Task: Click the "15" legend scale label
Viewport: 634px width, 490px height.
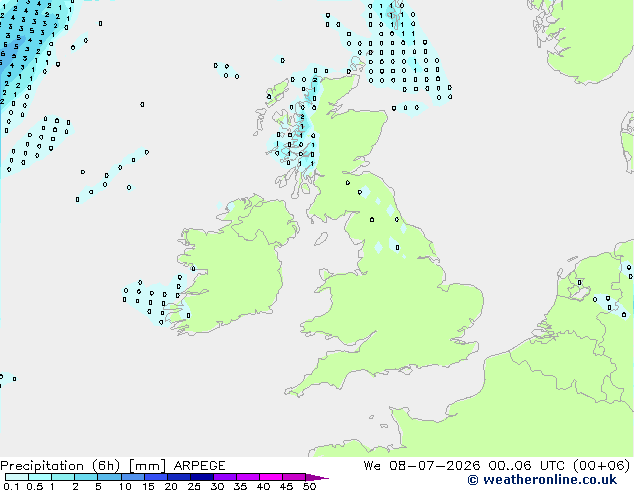Action: tap(148, 486)
